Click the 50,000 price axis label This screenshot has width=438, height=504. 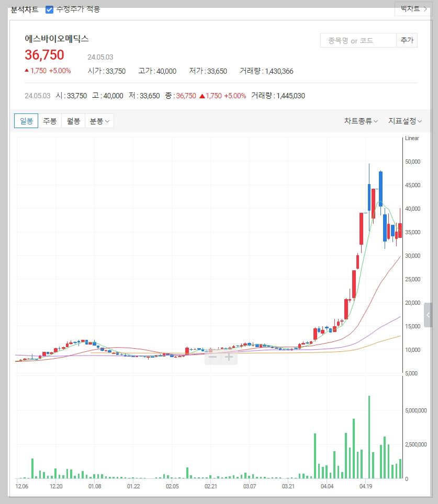tap(412, 162)
